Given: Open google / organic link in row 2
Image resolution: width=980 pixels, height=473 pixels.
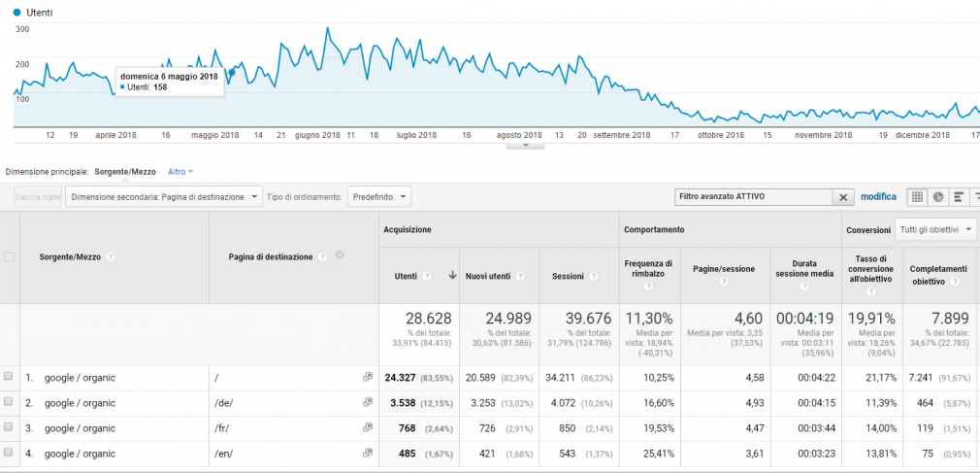Looking at the screenshot, I should point(80,403).
